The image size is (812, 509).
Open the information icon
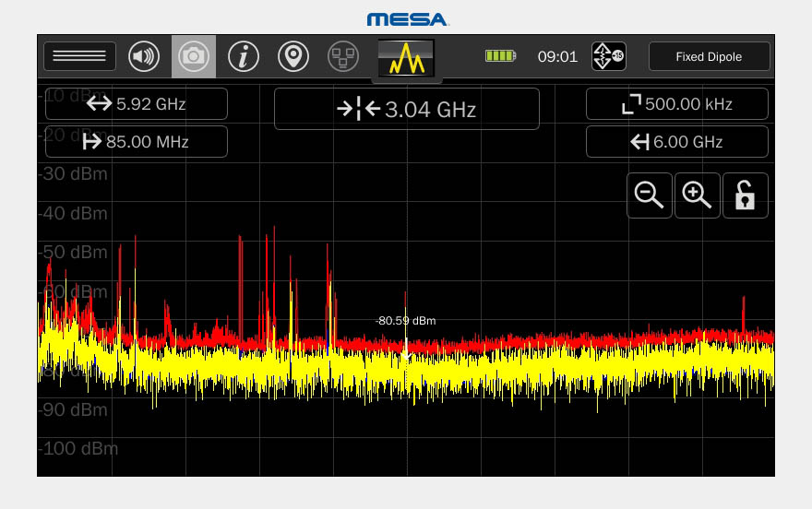point(244,56)
